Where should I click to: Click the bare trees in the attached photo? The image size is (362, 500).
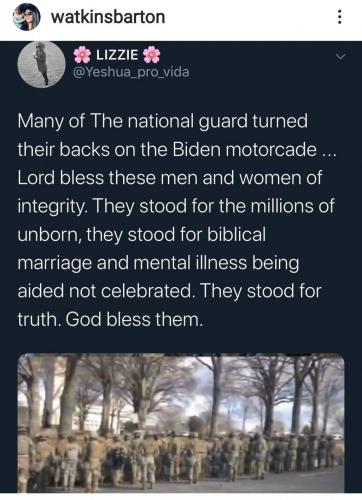[x=181, y=392]
